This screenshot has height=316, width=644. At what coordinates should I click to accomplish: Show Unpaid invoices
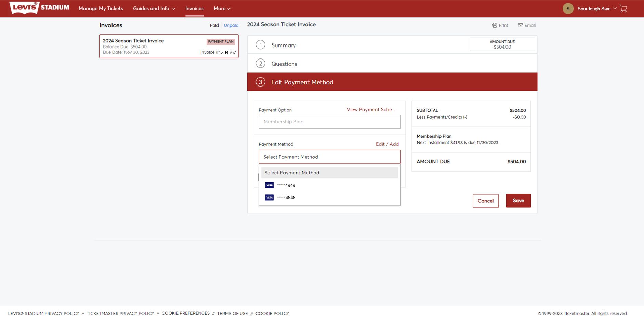click(x=231, y=25)
